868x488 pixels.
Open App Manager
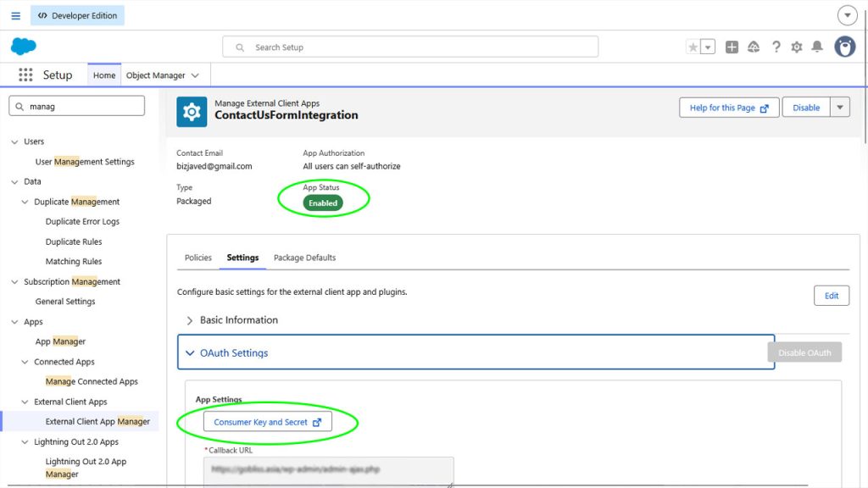(x=60, y=341)
